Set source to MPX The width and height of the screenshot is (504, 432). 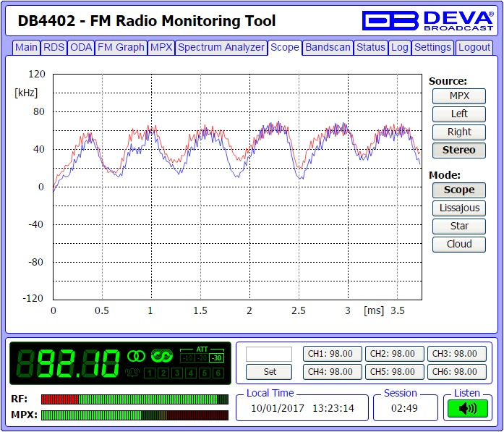click(459, 96)
